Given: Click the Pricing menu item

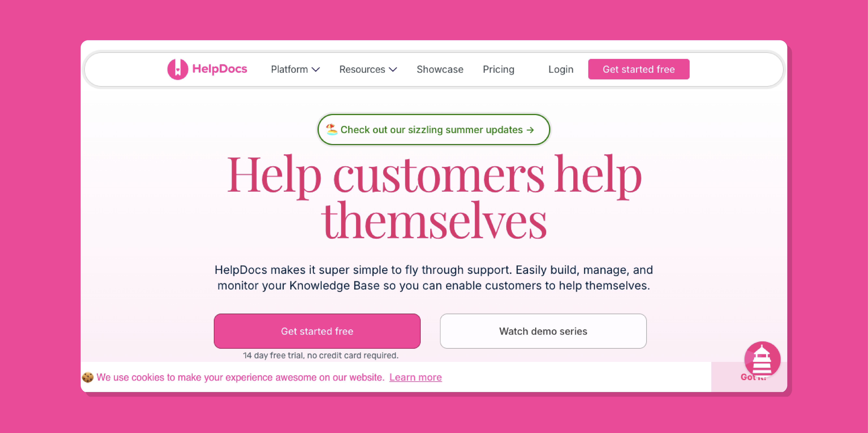Looking at the screenshot, I should tap(498, 69).
